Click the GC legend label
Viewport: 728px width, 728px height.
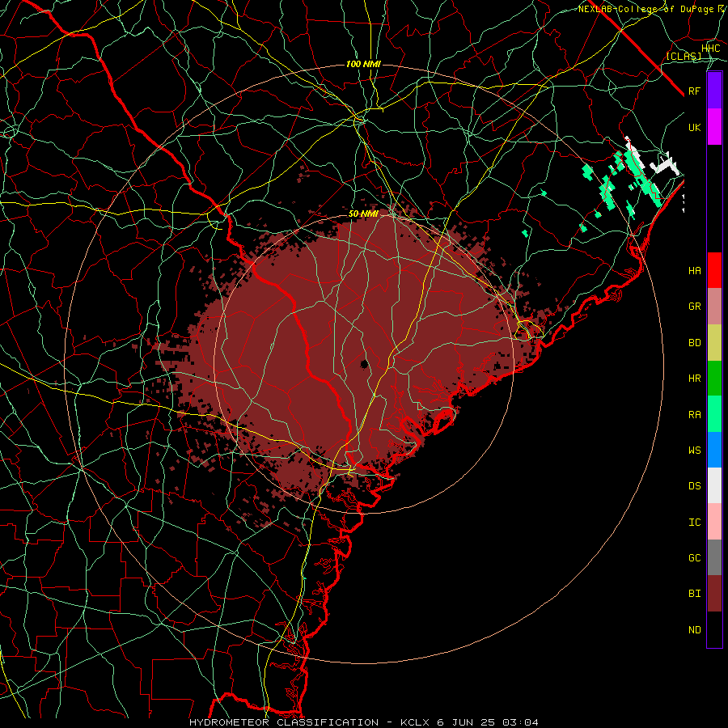click(x=694, y=558)
